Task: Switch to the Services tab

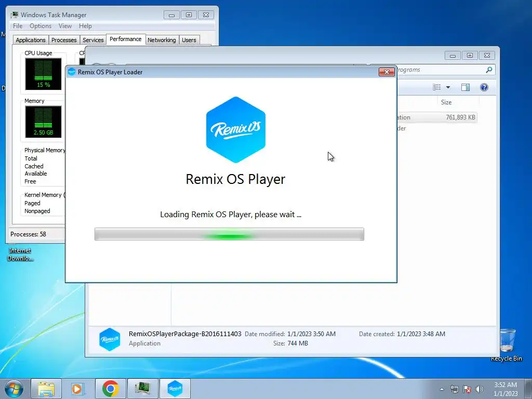Action: coord(93,40)
